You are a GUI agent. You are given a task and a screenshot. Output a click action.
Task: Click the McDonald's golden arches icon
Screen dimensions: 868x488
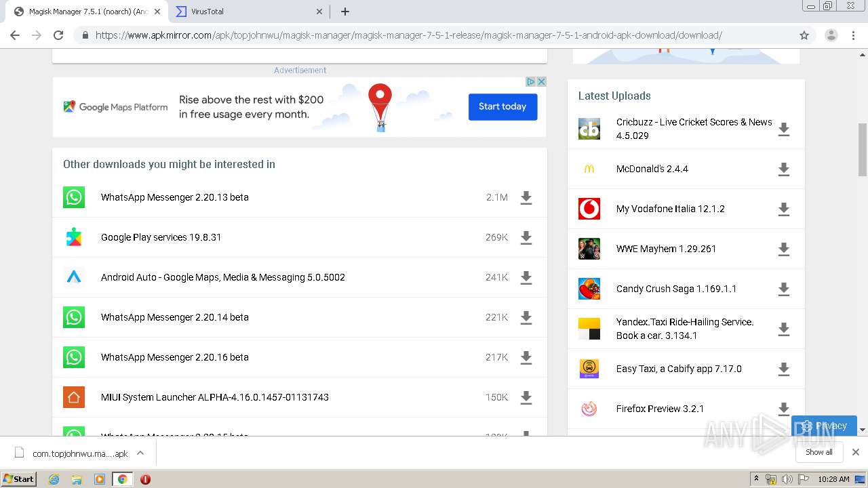point(589,169)
